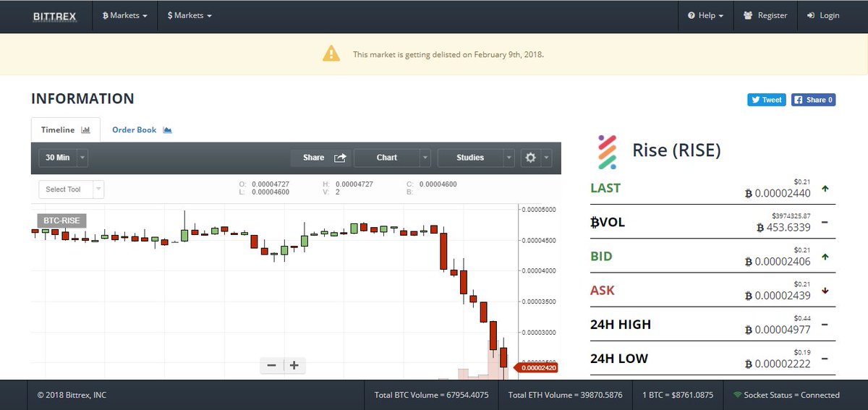Click the 1 BTC = $8761.0875 footer entry
The height and width of the screenshot is (410, 868).
pos(678,395)
